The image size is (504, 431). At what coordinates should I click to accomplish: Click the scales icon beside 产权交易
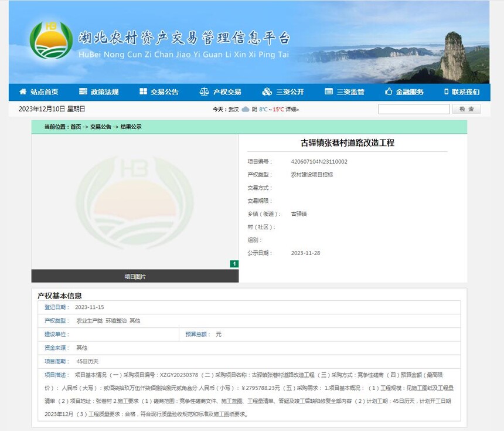click(204, 91)
